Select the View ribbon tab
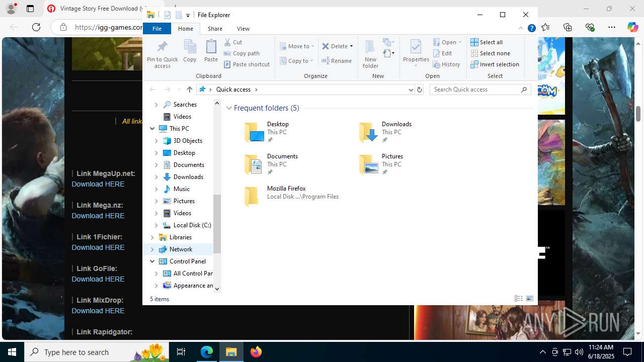Image resolution: width=644 pixels, height=362 pixels. click(243, 29)
